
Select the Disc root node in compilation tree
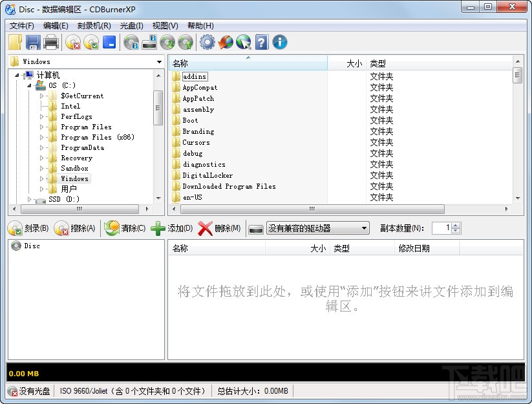pyautogui.click(x=32, y=246)
